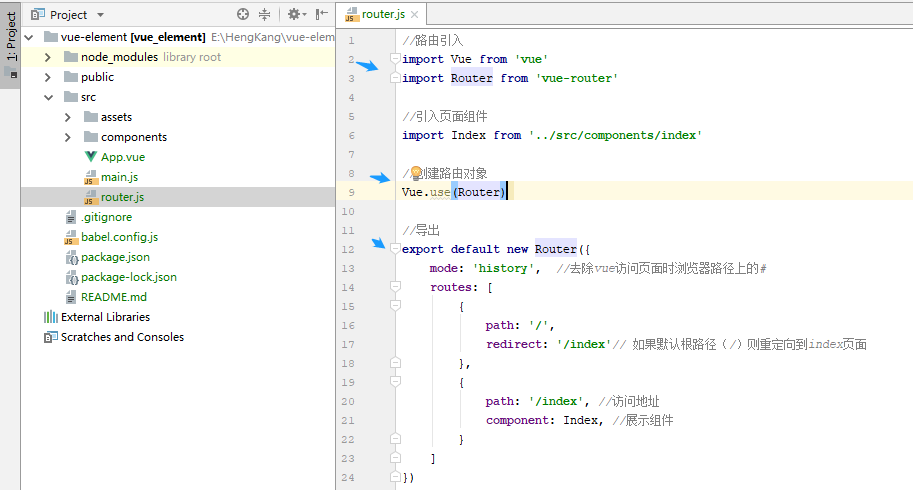Expand the node_modules folder
Image resolution: width=913 pixels, height=490 pixels.
tap(48, 57)
